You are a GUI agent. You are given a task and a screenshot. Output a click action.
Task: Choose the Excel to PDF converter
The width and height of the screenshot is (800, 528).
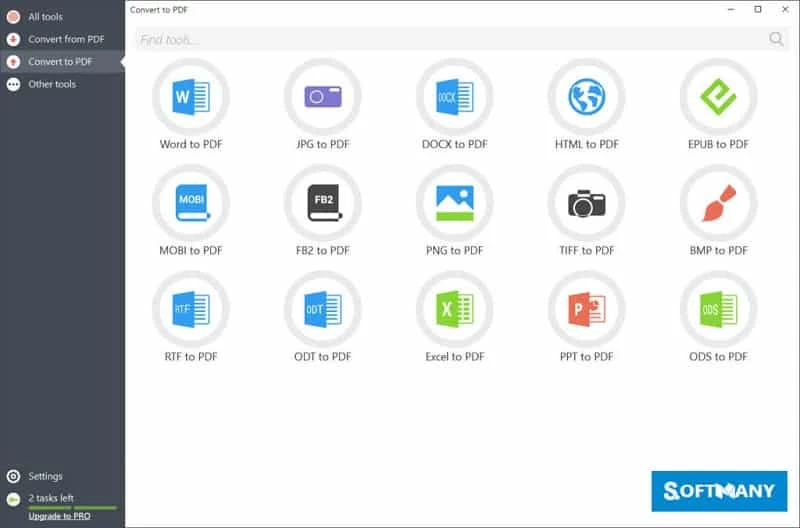click(455, 309)
